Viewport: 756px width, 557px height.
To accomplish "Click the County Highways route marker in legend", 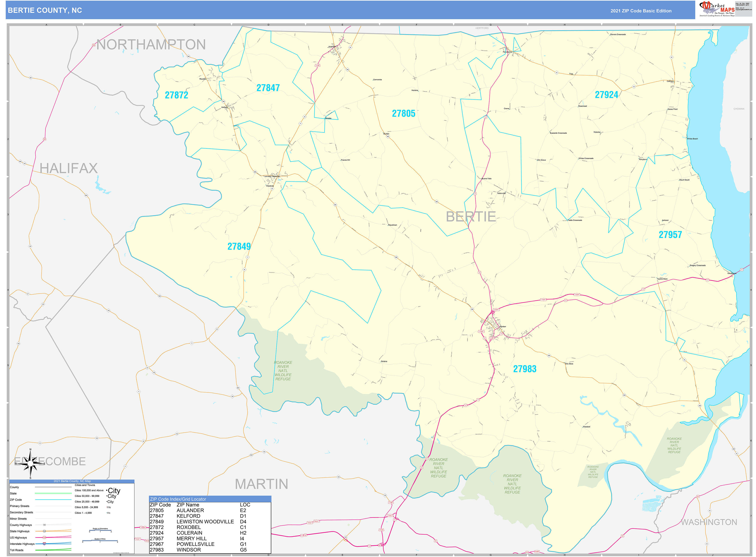I will click(44, 525).
